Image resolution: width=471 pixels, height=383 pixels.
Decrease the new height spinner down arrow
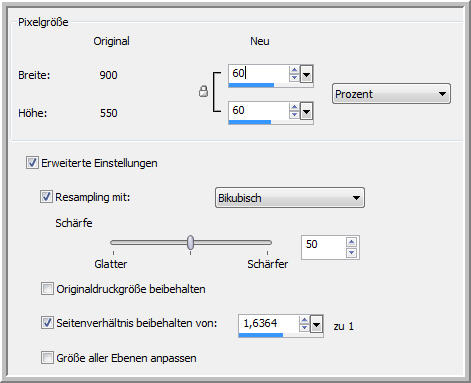click(294, 115)
